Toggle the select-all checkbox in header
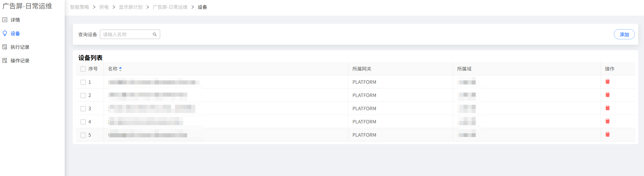Viewport: 644px width, 176px height. tap(83, 69)
